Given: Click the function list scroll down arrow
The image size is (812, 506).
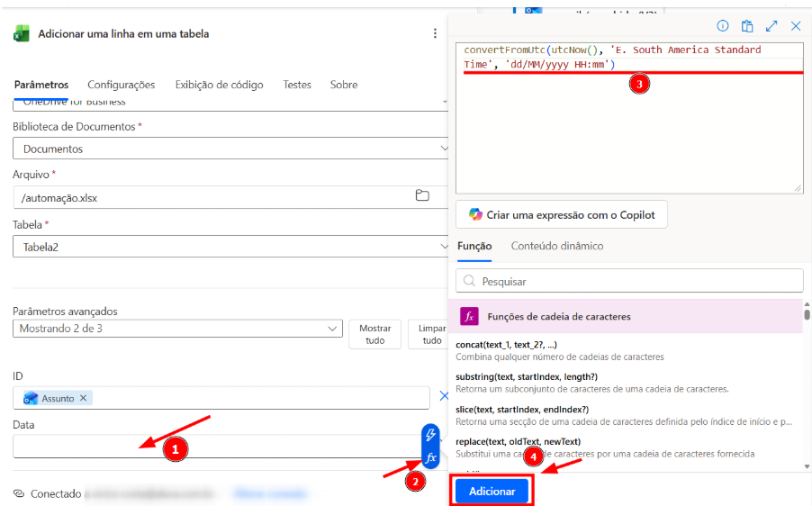Looking at the screenshot, I should pyautogui.click(x=807, y=466).
